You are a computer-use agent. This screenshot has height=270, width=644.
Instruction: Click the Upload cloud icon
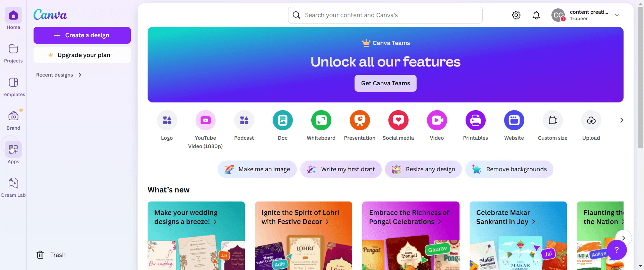pos(591,120)
